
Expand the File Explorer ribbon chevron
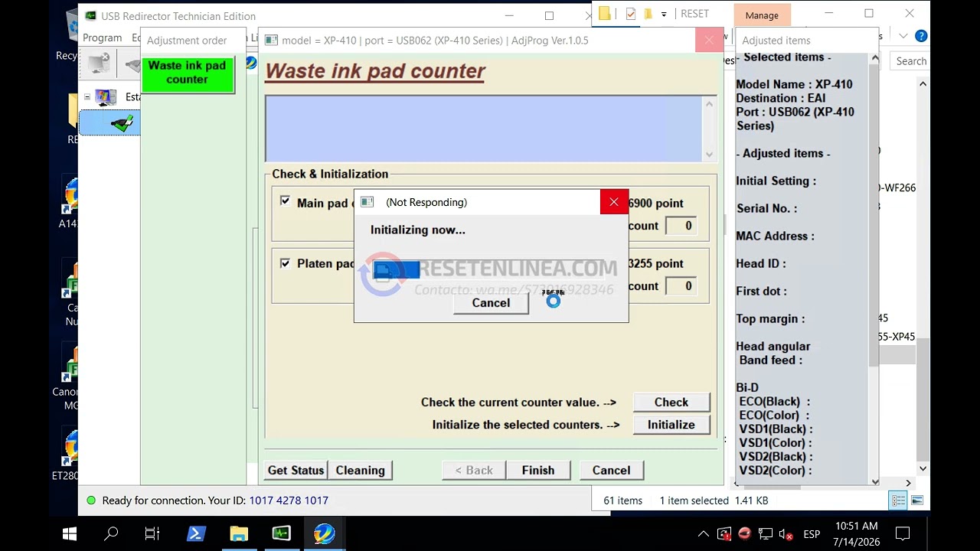click(903, 36)
